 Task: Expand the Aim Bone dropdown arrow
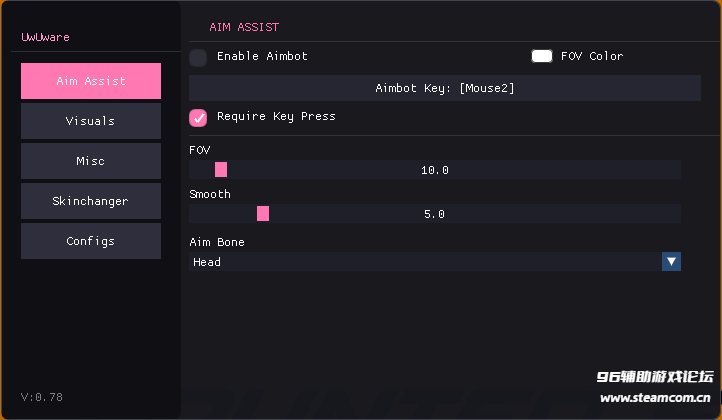click(672, 262)
